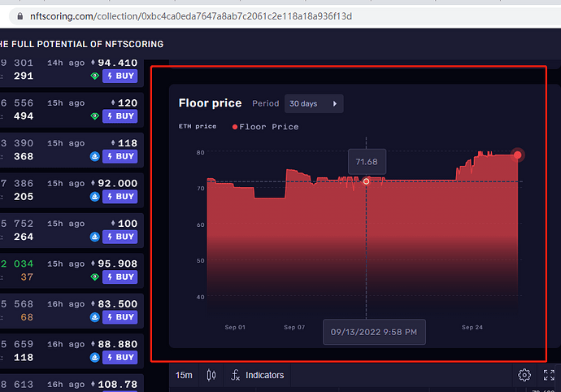Click the Floor price chart heading

click(210, 103)
